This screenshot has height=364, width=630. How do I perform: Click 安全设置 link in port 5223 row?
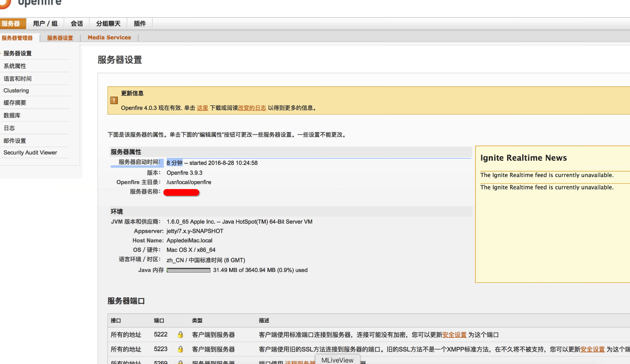592,349
